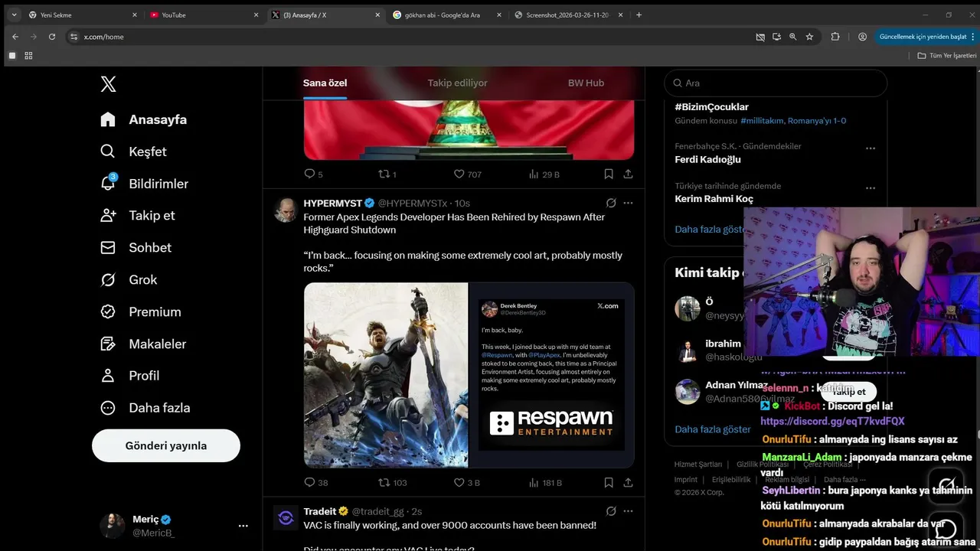
Task: Open Anasayfa home in sidebar
Action: pos(143,119)
